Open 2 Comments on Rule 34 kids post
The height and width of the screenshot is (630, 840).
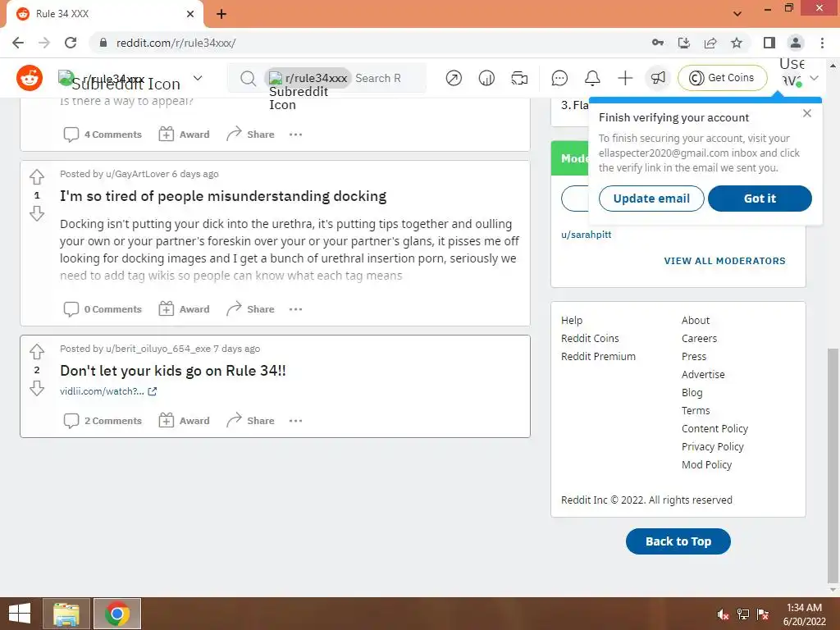tap(103, 421)
